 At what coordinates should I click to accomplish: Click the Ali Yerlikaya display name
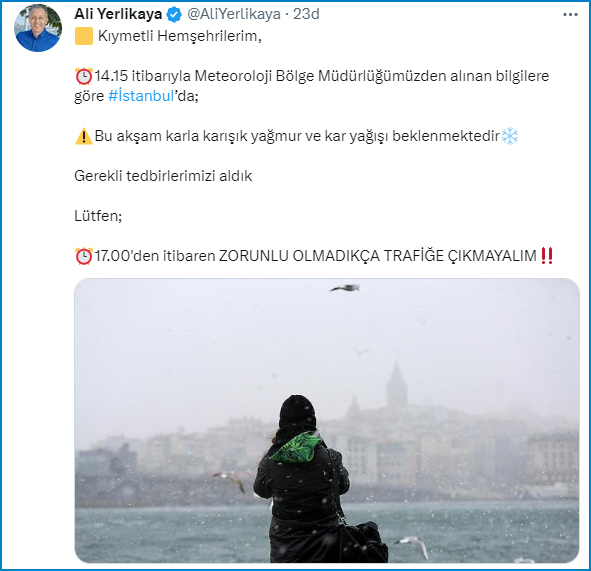tap(118, 14)
